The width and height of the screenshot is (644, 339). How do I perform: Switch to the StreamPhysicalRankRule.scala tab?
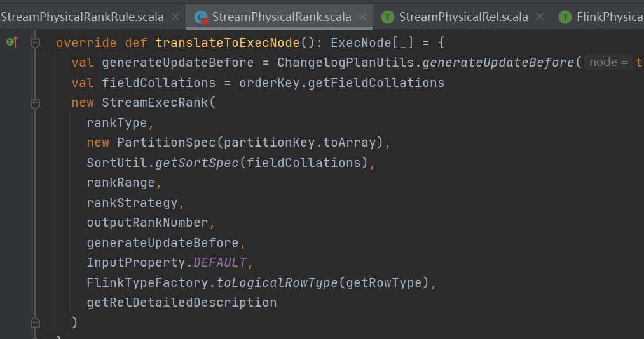point(82,17)
